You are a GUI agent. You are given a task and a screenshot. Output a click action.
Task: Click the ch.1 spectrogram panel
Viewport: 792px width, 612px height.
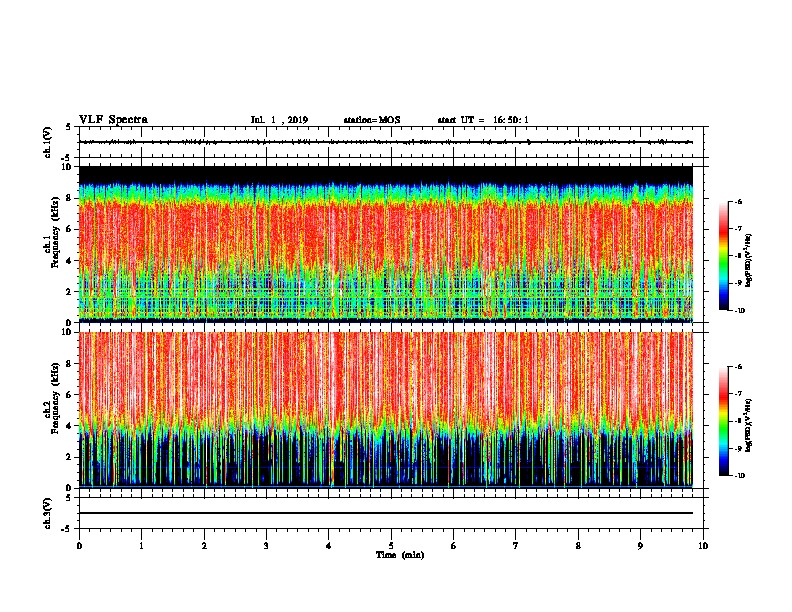coord(386,244)
